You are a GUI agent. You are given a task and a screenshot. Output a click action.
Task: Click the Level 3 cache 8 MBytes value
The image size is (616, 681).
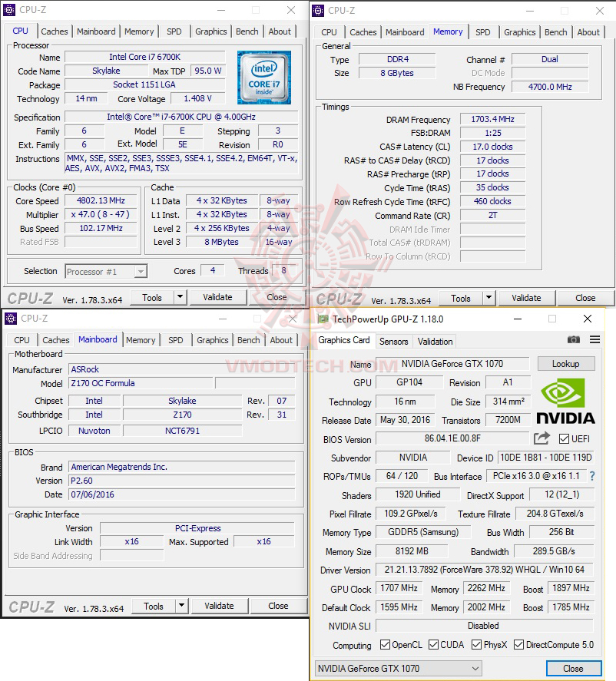[x=221, y=242]
